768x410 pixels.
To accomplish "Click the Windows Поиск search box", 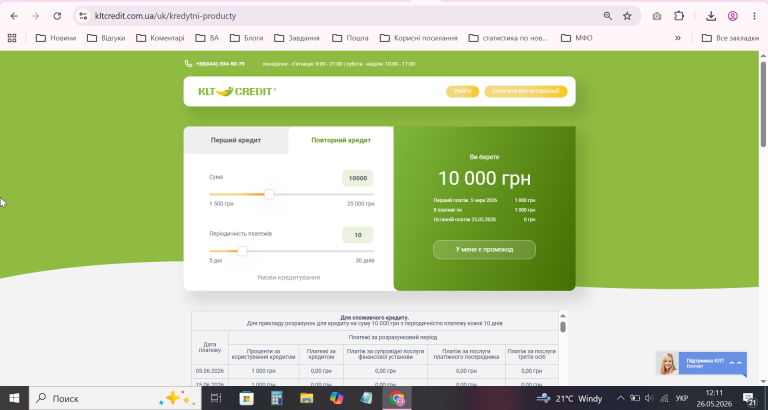I will pos(115,398).
